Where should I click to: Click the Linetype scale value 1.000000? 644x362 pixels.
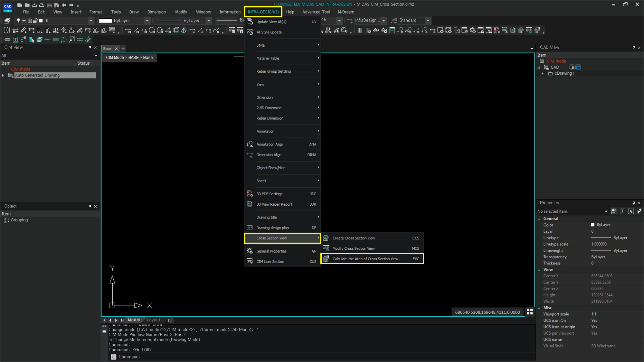point(599,244)
